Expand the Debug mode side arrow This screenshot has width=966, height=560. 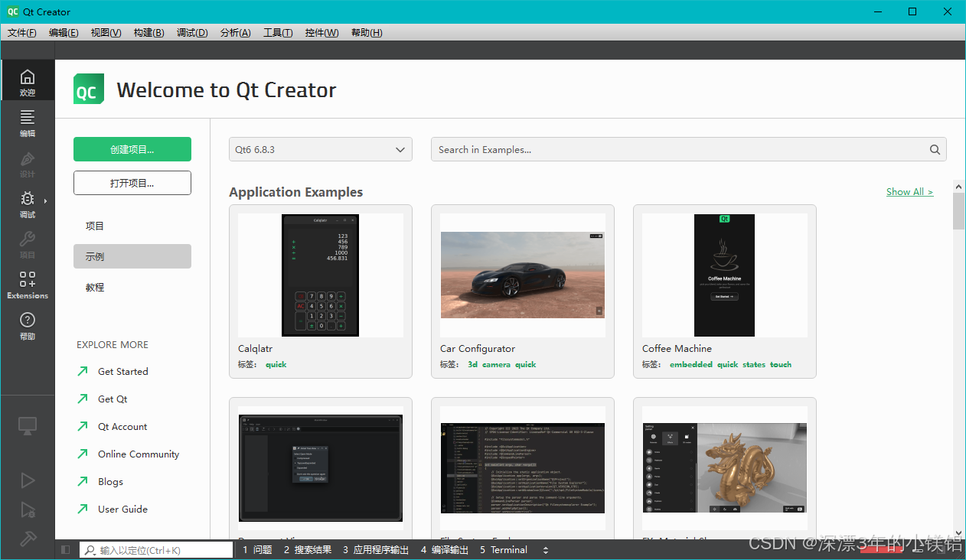(45, 201)
